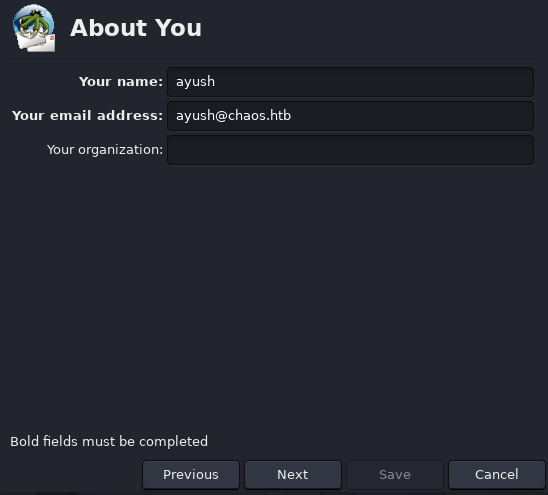The image size is (548, 495).
Task: Click the word "organization" in its label
Action: 117,150
